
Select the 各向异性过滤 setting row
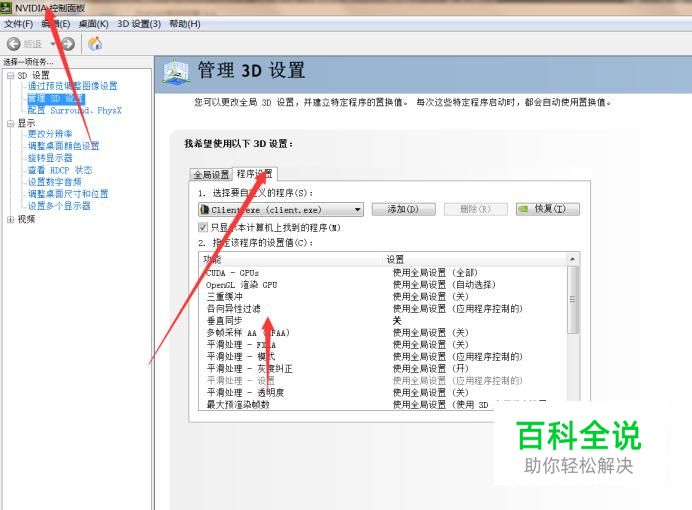[x=383, y=308]
